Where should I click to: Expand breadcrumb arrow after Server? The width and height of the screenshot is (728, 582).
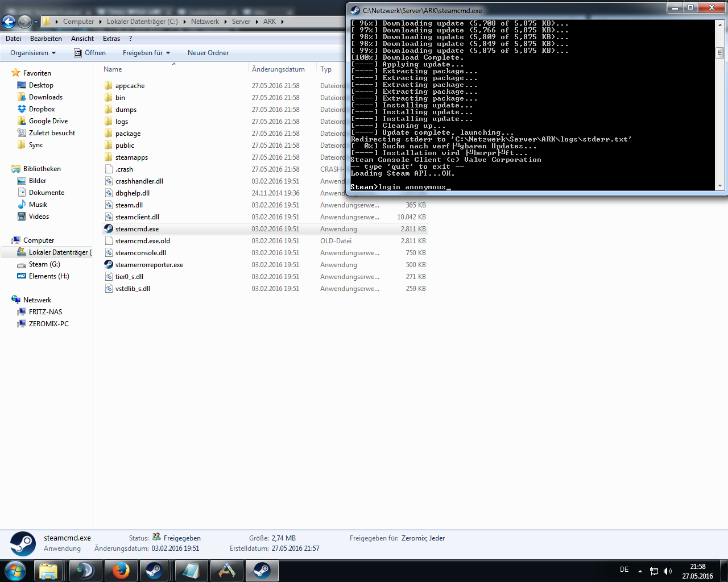click(x=257, y=22)
